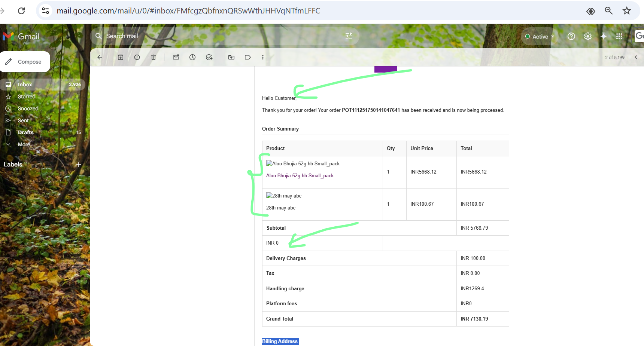Archive this email
Viewport: 644px width, 346px height.
click(x=121, y=57)
